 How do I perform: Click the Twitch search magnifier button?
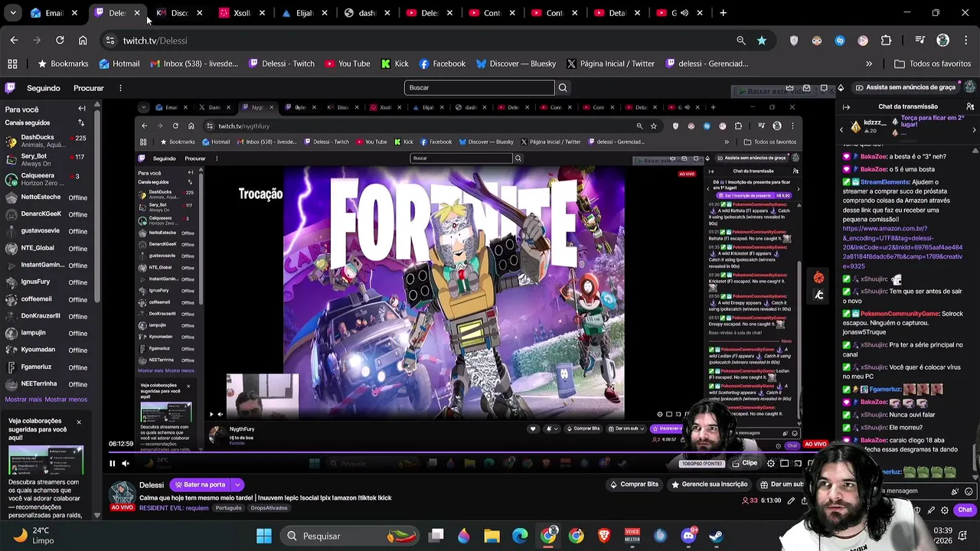tap(563, 87)
